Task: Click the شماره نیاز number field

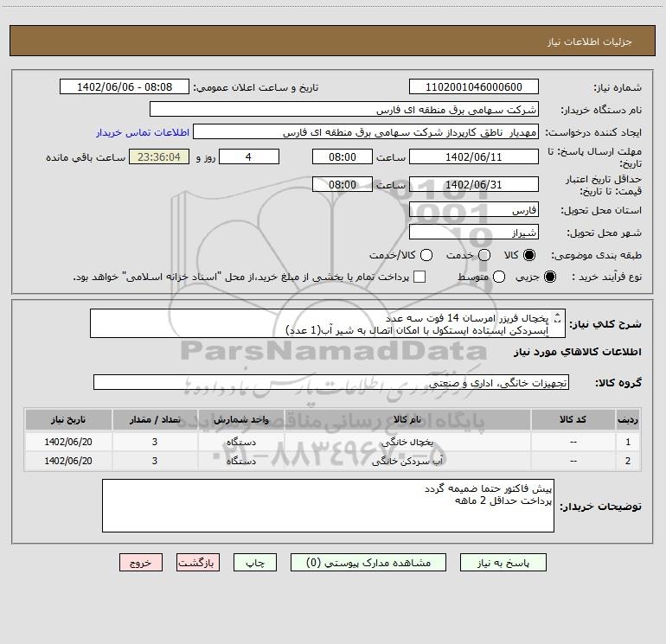Action: point(474,86)
